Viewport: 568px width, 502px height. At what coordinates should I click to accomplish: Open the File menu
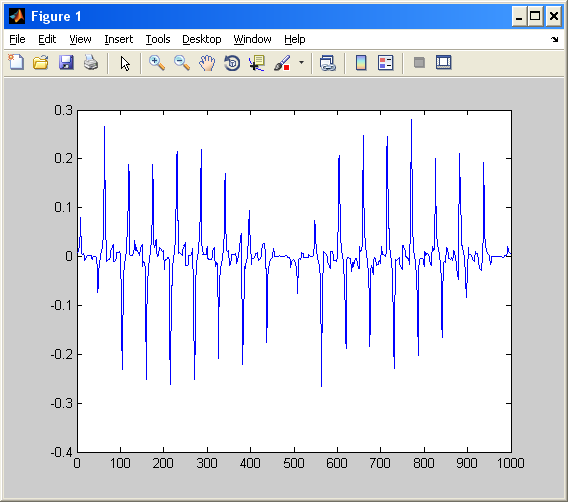pyautogui.click(x=17, y=39)
